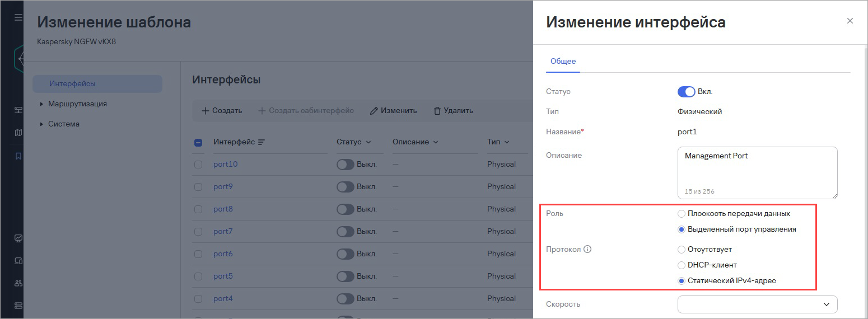Click the Создать button in toolbar
The image size is (868, 319).
[x=222, y=110]
